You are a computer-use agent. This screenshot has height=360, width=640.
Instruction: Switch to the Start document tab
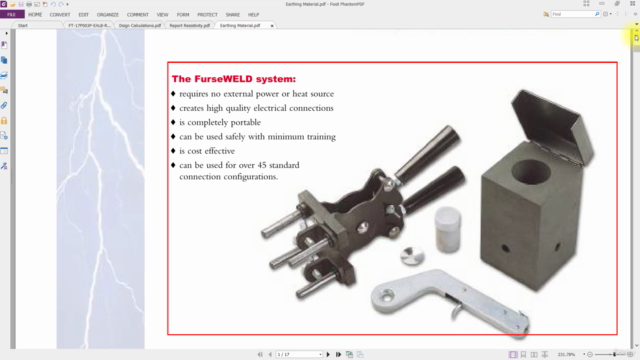tap(37, 25)
